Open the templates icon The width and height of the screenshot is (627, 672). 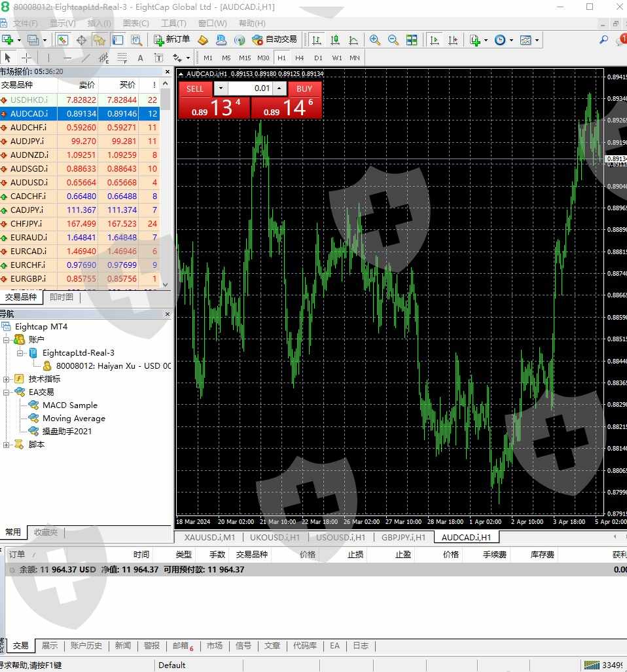[x=526, y=40]
